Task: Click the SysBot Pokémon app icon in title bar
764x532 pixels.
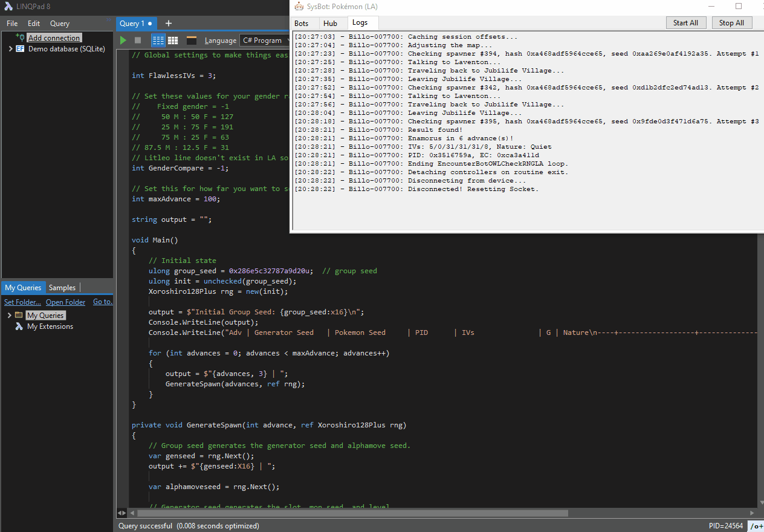Action: point(298,6)
